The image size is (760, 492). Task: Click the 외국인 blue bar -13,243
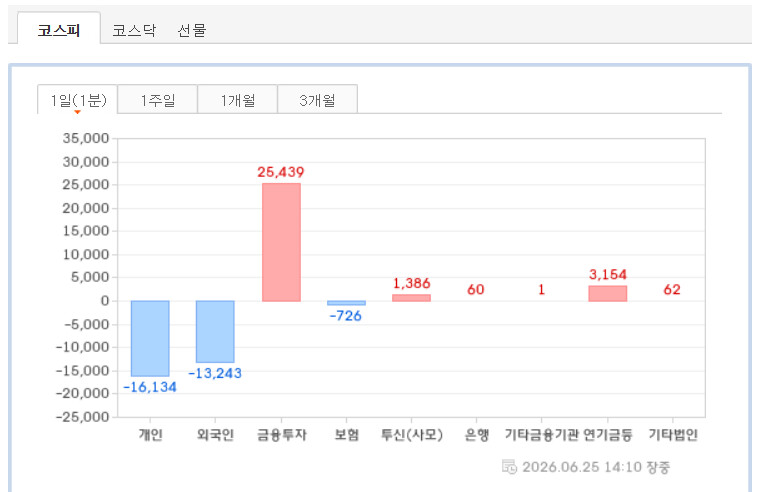click(215, 332)
